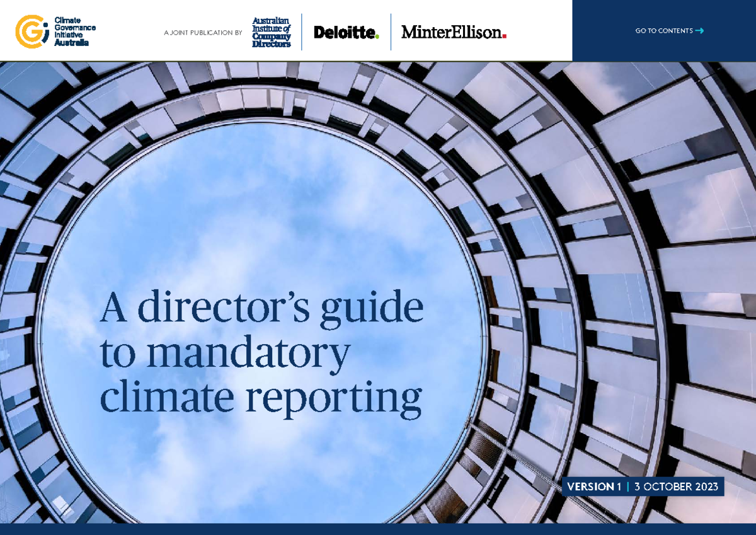Image resolution: width=756 pixels, height=535 pixels.
Task: Click the dark blue footer strip
Action: 378,529
